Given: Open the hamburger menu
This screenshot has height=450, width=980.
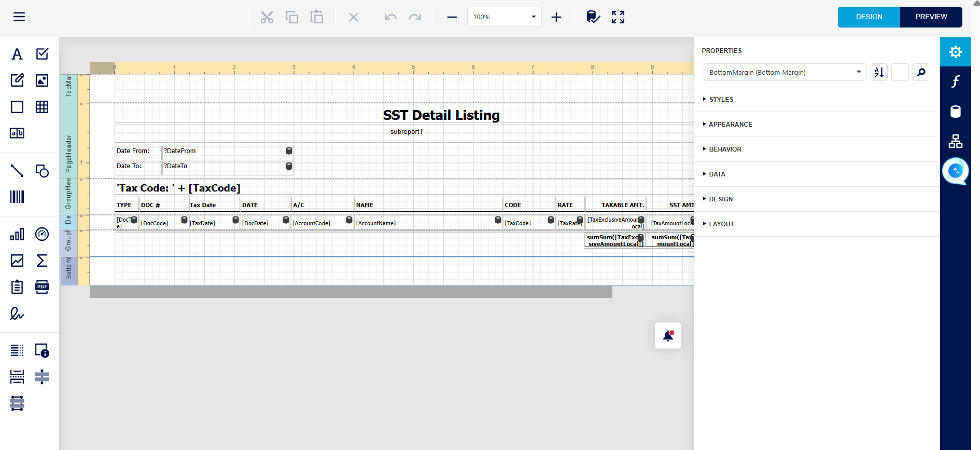Looking at the screenshot, I should click(19, 17).
